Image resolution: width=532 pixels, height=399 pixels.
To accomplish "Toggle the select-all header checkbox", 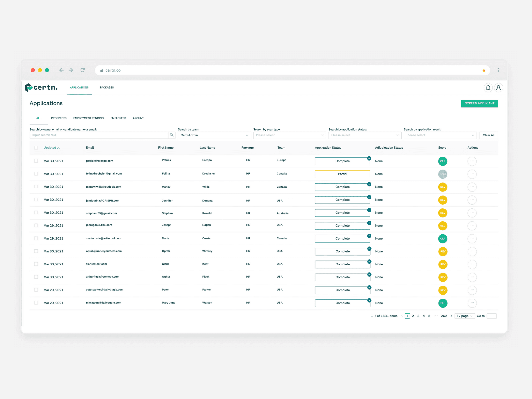I will (36, 147).
